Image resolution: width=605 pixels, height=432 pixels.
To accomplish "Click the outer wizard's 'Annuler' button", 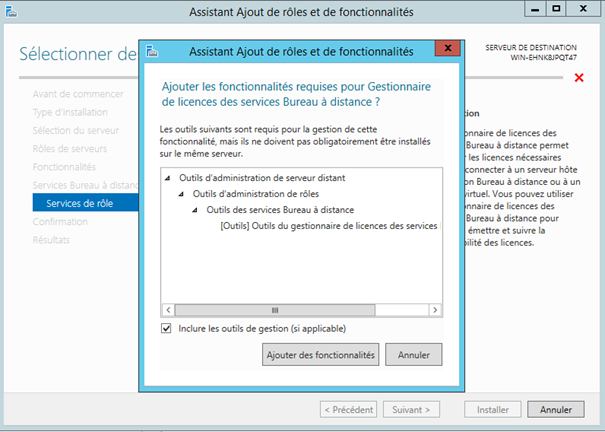I will point(555,409).
